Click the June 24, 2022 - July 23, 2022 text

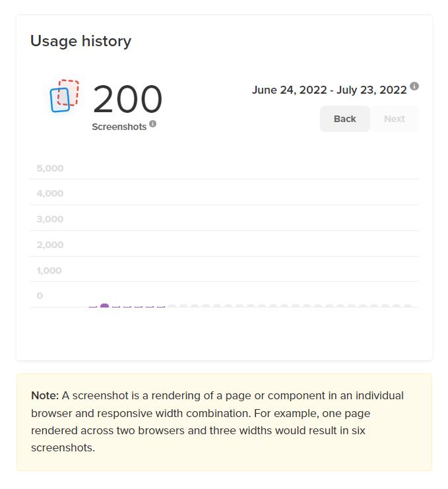point(329,90)
